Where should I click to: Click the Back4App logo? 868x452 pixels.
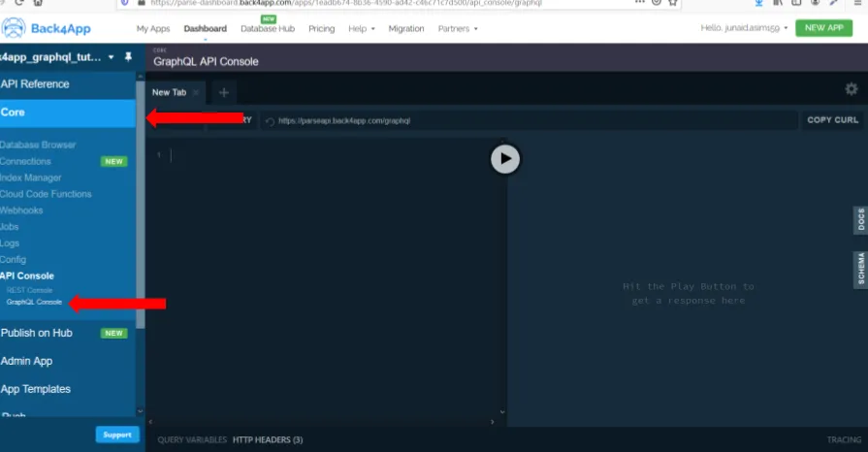pos(46,28)
